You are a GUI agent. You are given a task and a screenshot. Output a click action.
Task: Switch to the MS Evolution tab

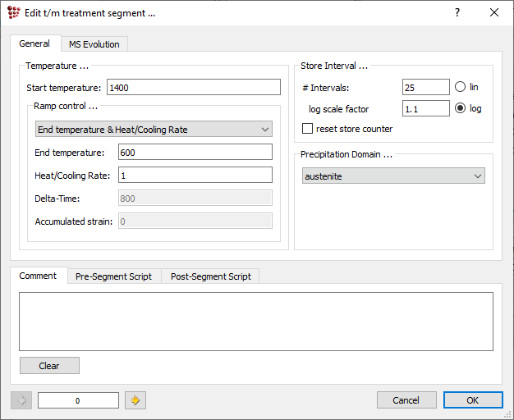[x=94, y=44]
